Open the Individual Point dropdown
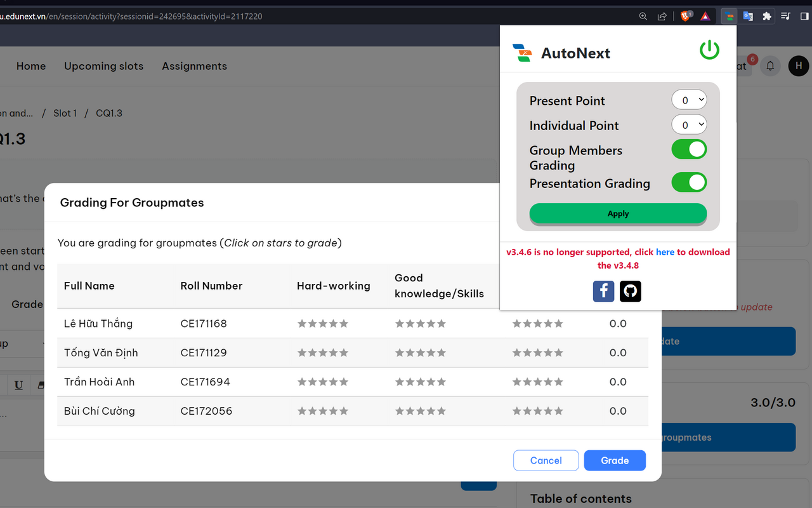Image resolution: width=812 pixels, height=508 pixels. click(689, 124)
